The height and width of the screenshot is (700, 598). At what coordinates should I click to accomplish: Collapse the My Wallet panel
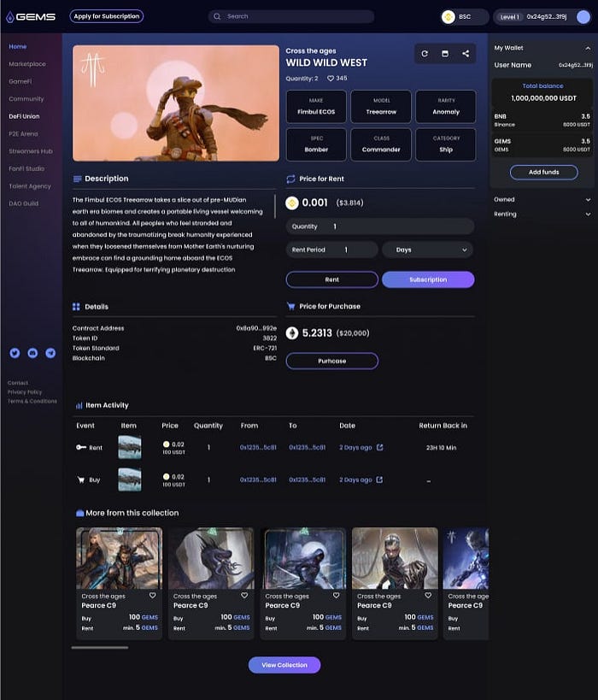588,48
